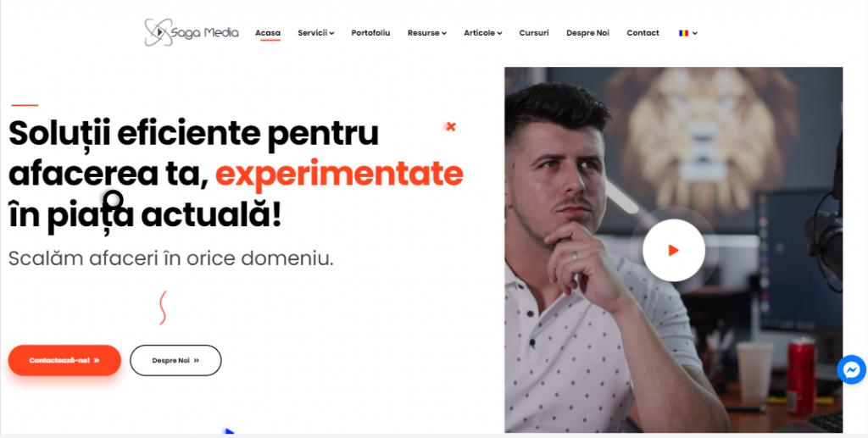Expand the language selector chevron
This screenshot has width=868, height=438.
[x=695, y=33]
